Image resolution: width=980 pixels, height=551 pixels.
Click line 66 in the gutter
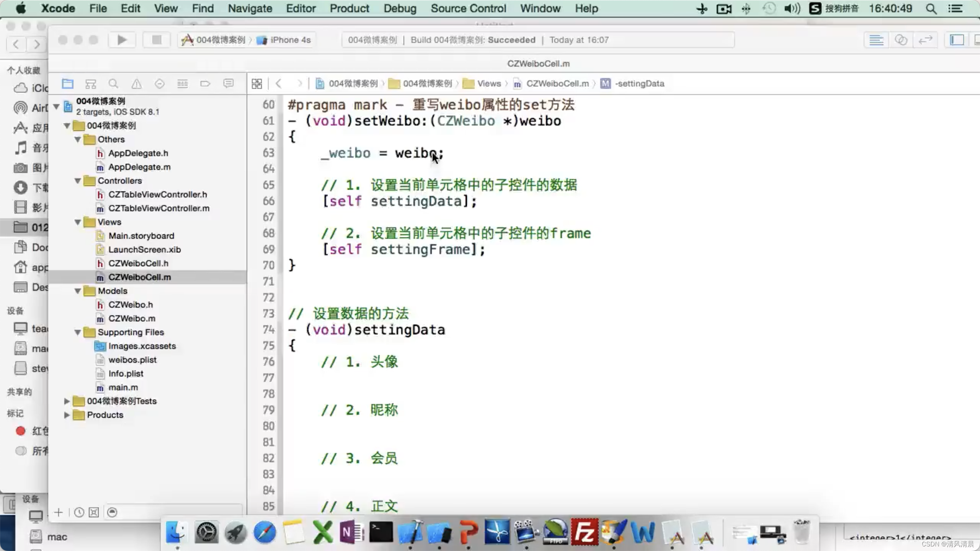pyautogui.click(x=268, y=201)
